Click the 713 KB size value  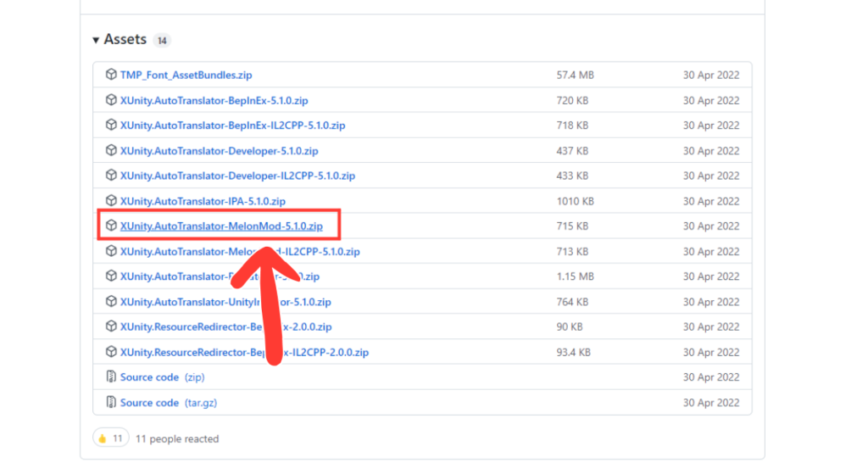pyautogui.click(x=572, y=252)
